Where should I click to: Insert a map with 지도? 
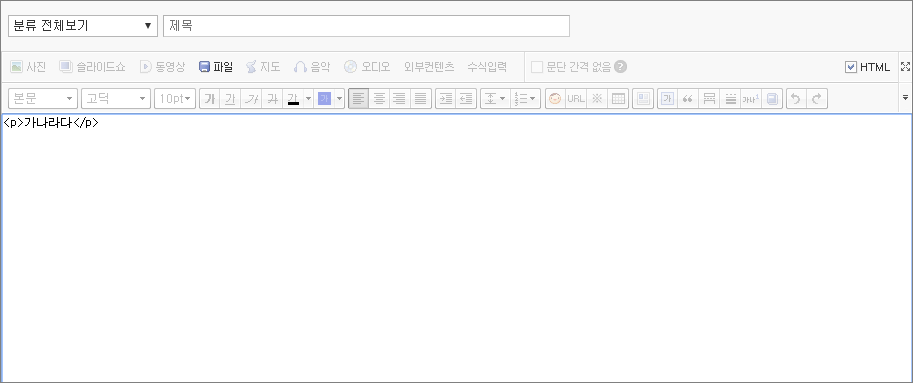point(263,67)
